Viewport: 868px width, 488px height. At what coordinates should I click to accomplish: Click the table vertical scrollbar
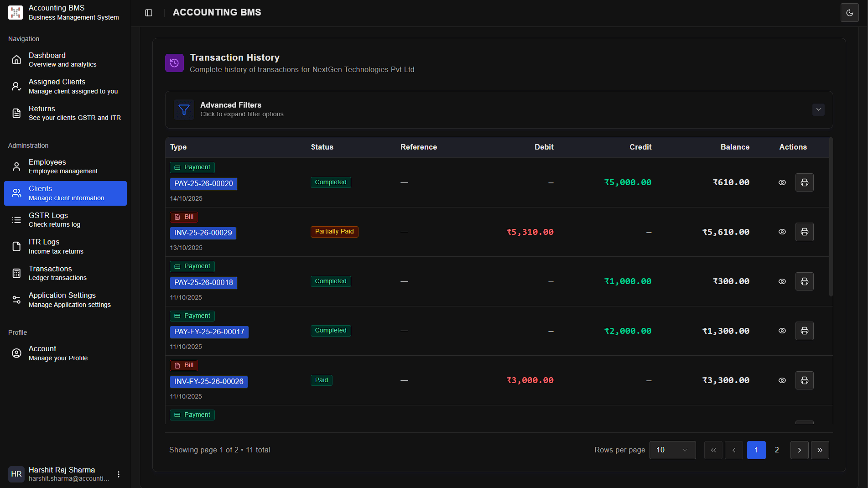(x=831, y=219)
